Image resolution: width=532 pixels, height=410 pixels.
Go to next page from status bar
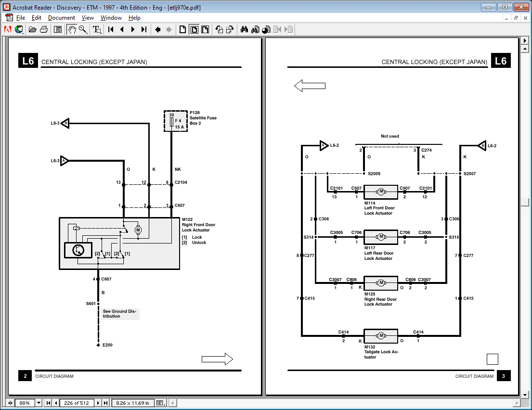98,403
